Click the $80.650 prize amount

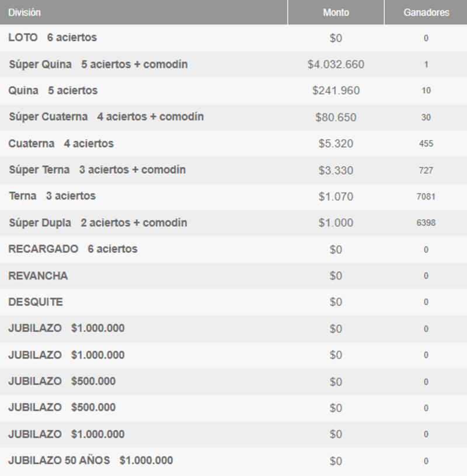(x=336, y=117)
